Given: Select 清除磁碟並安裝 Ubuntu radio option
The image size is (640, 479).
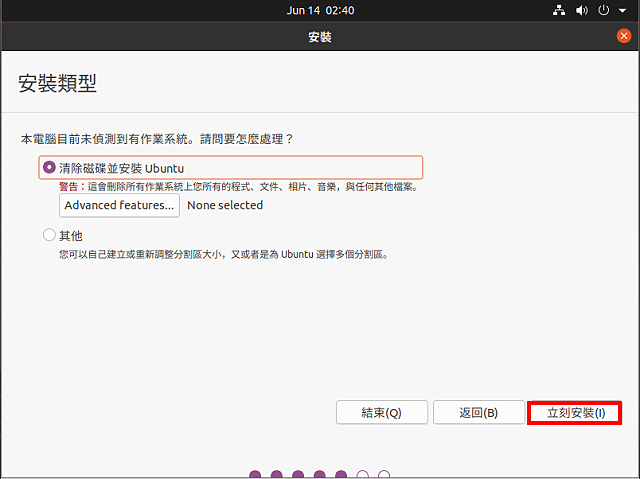Looking at the screenshot, I should pyautogui.click(x=50, y=167).
